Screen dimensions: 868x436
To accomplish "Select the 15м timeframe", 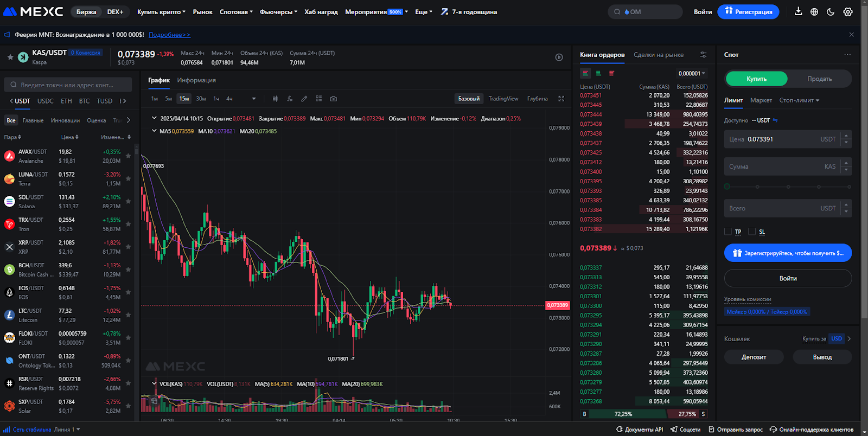I will point(184,99).
